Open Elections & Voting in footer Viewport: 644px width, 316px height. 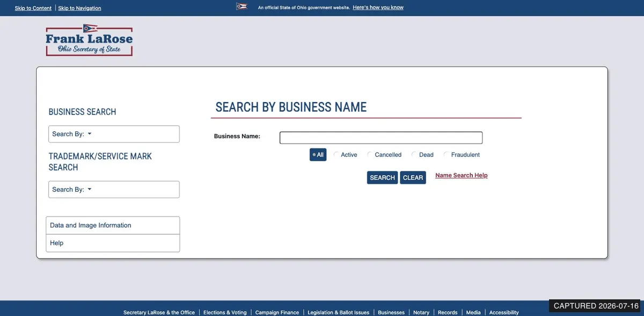click(x=225, y=312)
